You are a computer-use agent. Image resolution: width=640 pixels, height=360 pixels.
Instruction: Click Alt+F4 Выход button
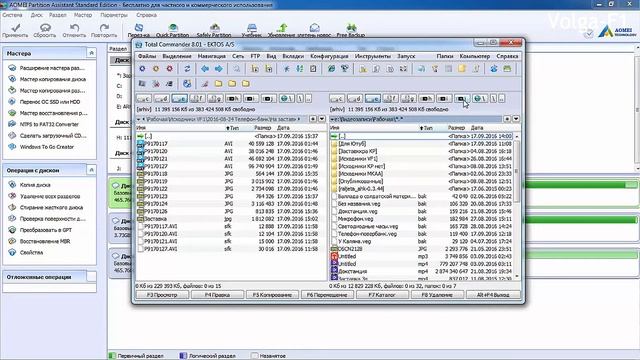pyautogui.click(x=493, y=295)
